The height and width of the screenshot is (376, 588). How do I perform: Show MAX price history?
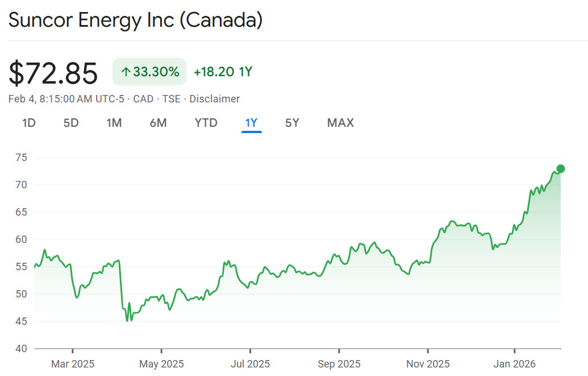[x=340, y=123]
